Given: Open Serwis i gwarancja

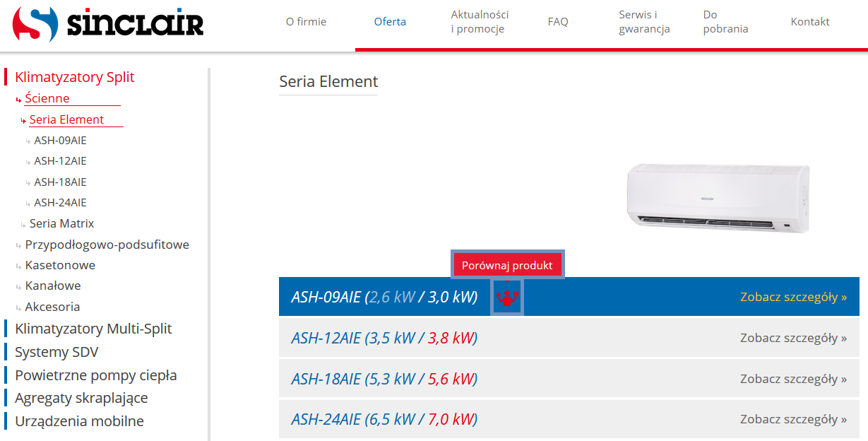Looking at the screenshot, I should tap(644, 22).
